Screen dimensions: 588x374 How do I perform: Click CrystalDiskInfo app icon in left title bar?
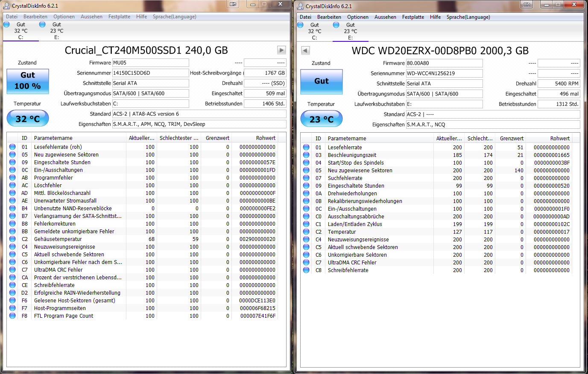point(6,6)
